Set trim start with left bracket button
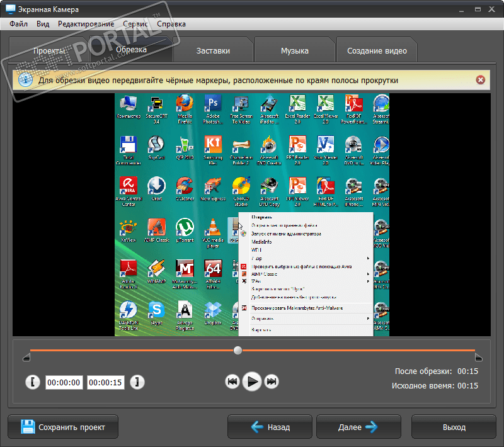 click(x=33, y=382)
